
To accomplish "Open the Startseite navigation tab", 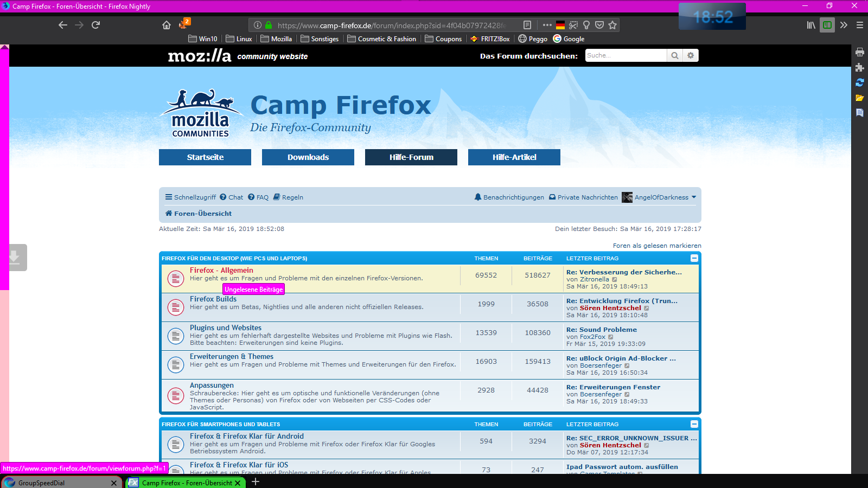I will click(x=205, y=157).
